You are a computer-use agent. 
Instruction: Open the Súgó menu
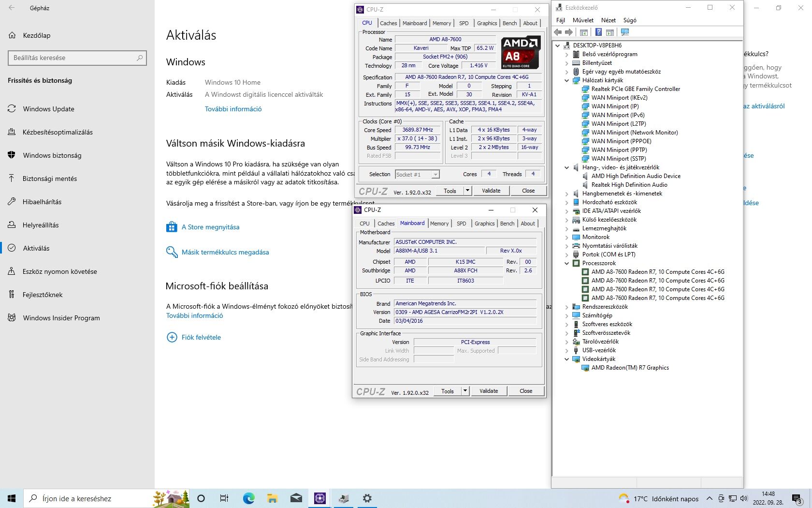630,20
